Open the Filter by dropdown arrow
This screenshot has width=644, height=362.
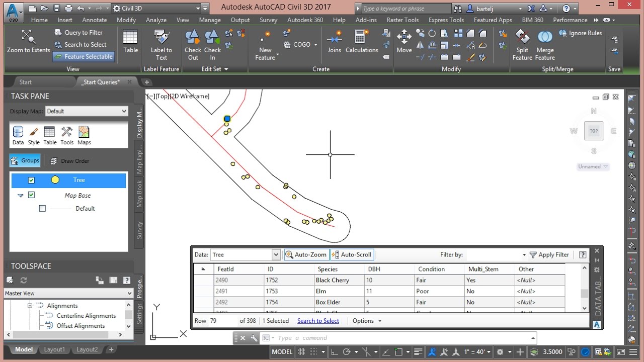(524, 255)
